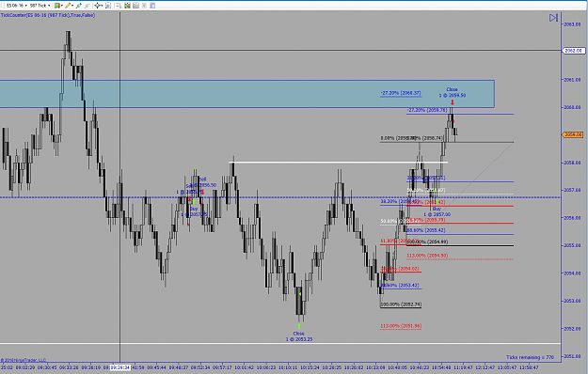Click the zoom in toolbar icon

79,6
